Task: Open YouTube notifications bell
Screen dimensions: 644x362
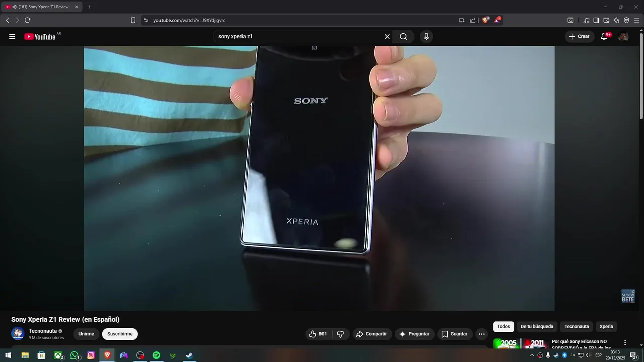Action: [605, 36]
